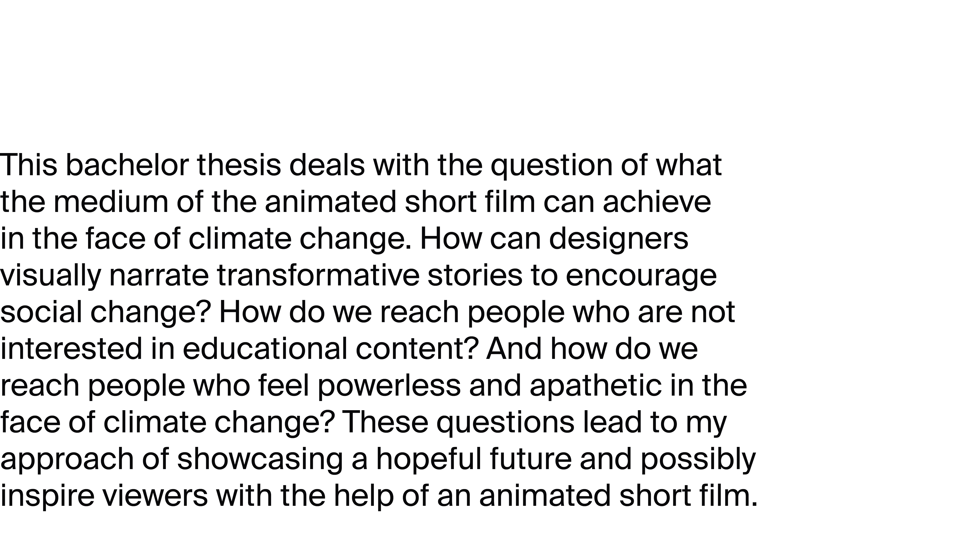Click the word "encourage"

pos(641,275)
